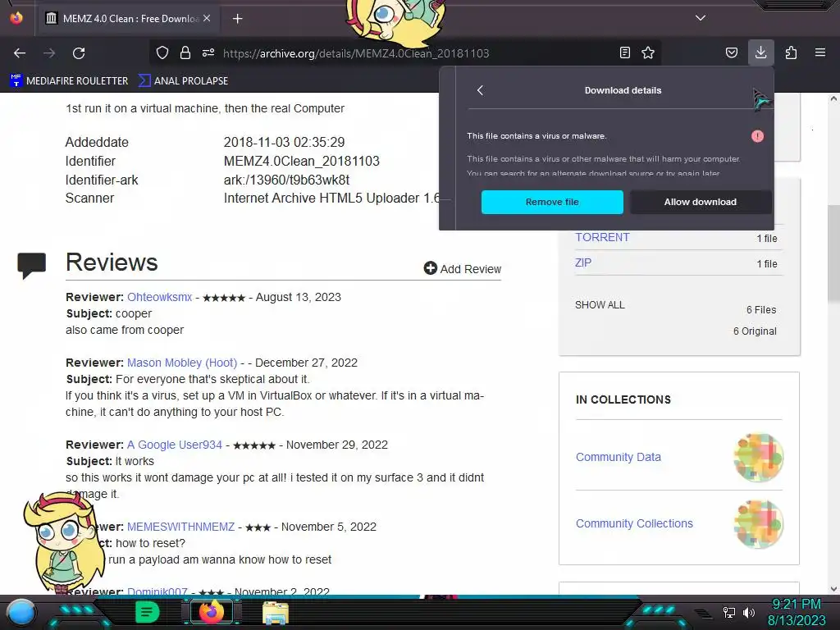840x630 pixels.
Task: Open Firefox application menu
Action: pyautogui.click(x=820, y=52)
